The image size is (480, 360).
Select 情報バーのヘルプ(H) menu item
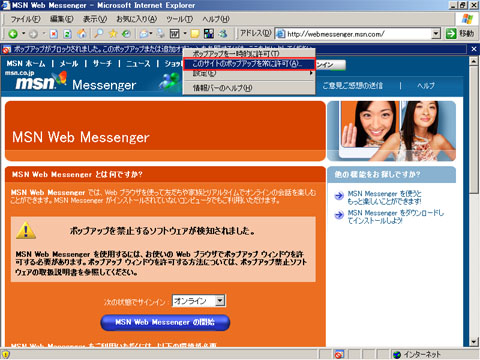pyautogui.click(x=249, y=88)
